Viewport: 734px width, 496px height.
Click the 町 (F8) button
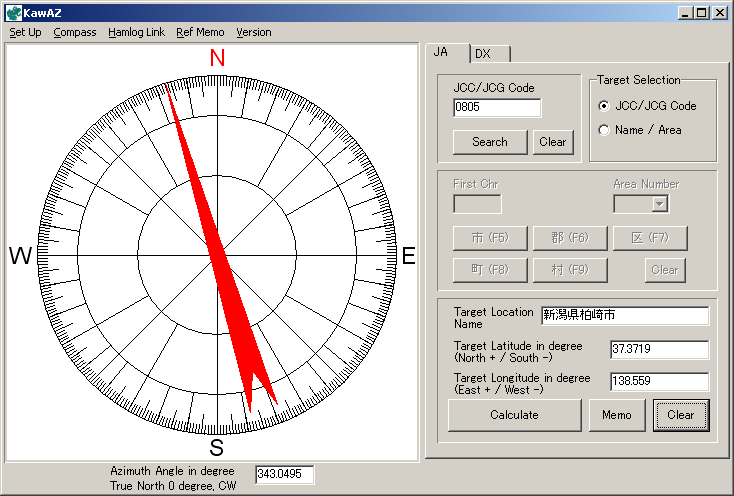pyautogui.click(x=490, y=270)
